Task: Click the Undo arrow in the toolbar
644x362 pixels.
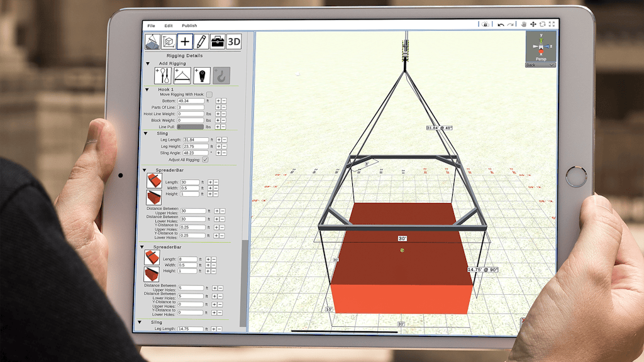Action: pyautogui.click(x=501, y=25)
